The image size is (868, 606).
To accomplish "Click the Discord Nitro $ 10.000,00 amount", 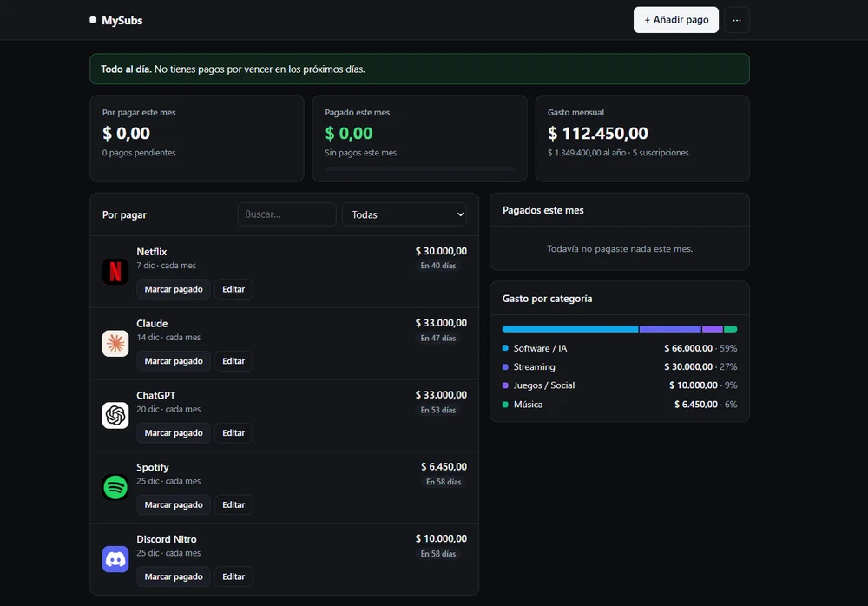I will 441,539.
